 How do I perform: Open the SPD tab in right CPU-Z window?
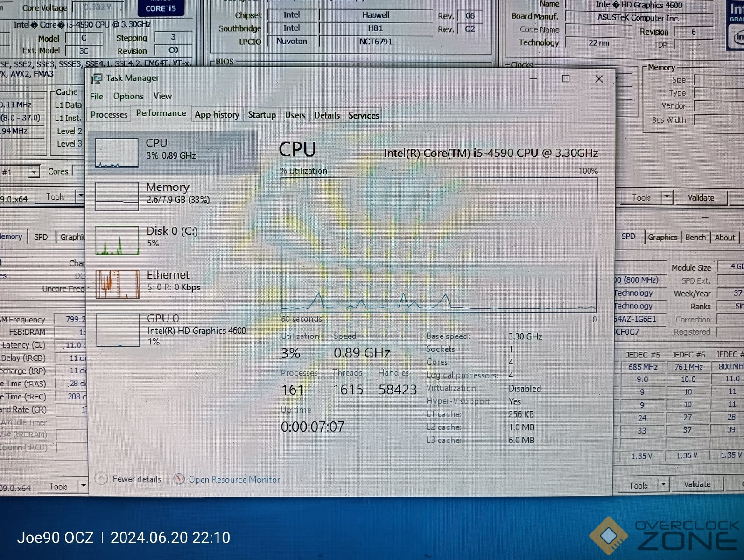pos(628,237)
